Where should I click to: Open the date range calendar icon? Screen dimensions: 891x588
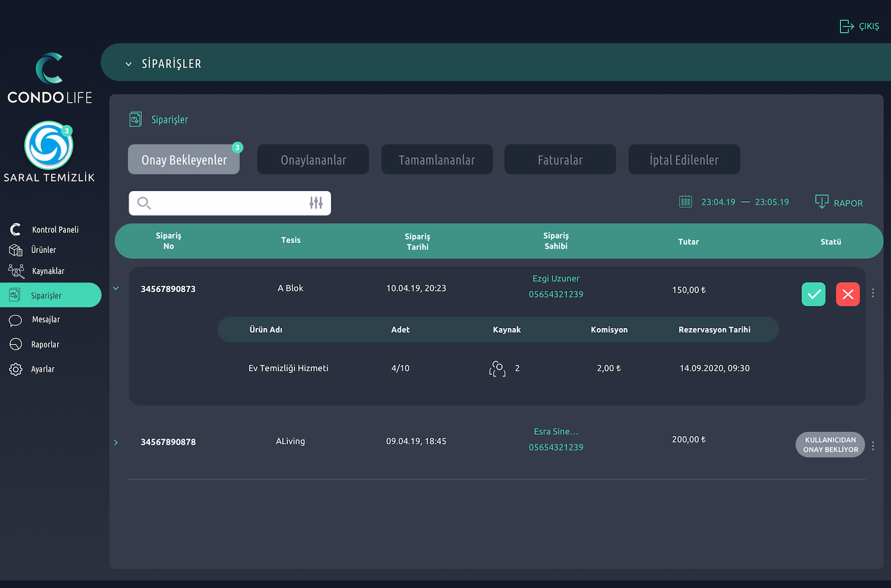(x=685, y=202)
